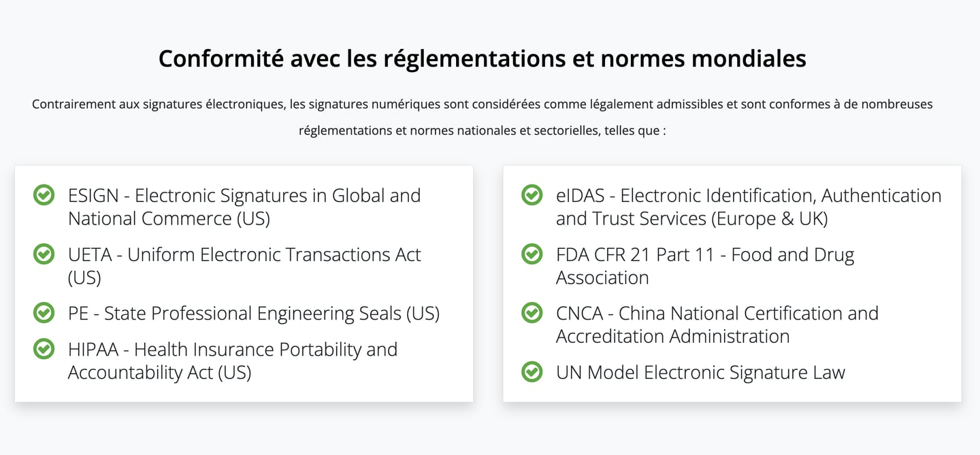Click the checkmark beside UN Model Electronic Signature Law
Image resolution: width=980 pixels, height=455 pixels.
pyautogui.click(x=532, y=372)
